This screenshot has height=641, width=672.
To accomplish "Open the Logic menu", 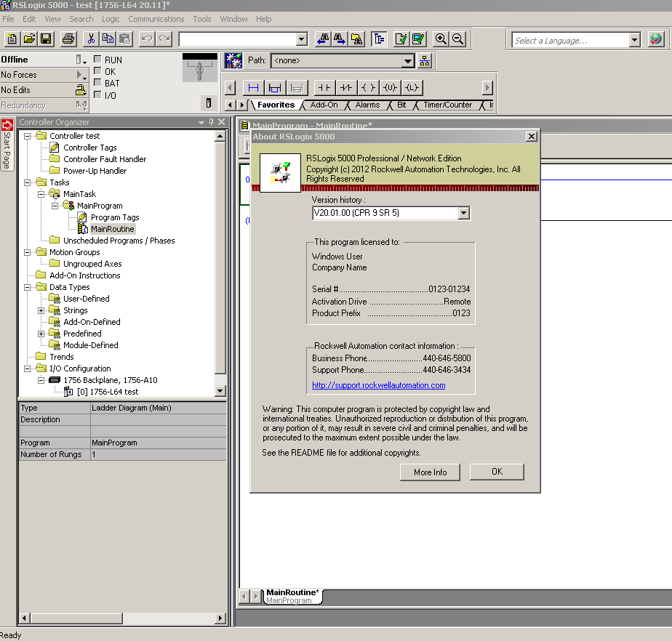I will point(111,19).
